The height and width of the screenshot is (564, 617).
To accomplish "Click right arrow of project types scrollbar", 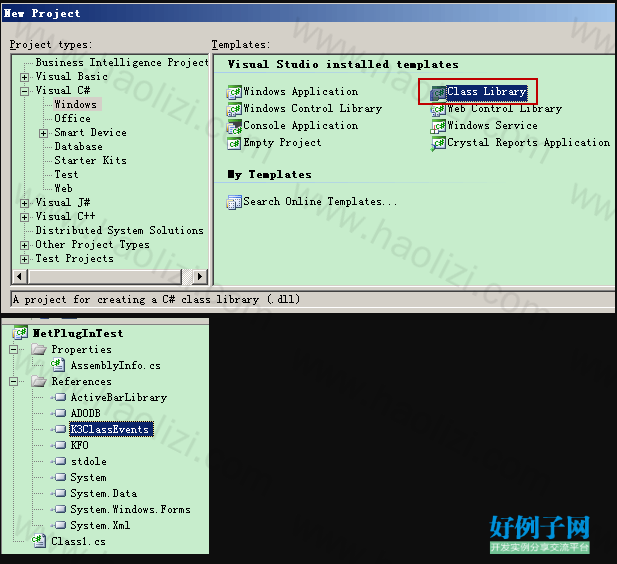I will click(x=200, y=277).
